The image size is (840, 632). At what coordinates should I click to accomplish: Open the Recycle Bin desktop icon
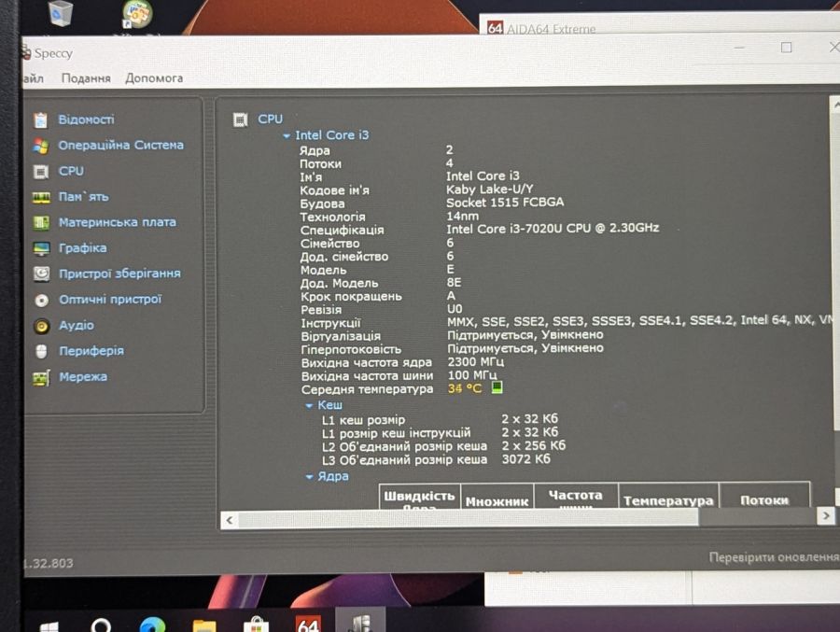(x=61, y=13)
